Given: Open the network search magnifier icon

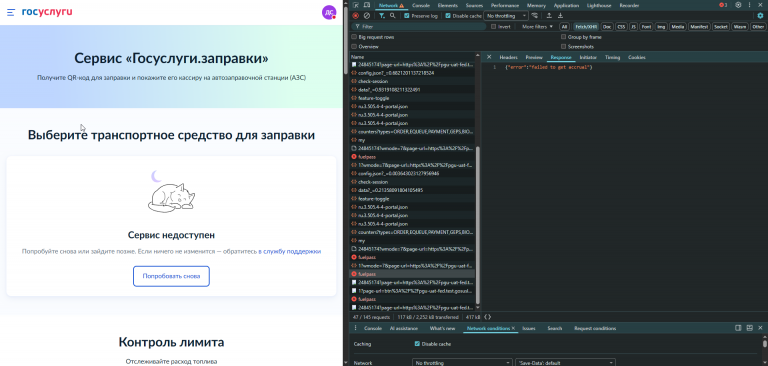Looking at the screenshot, I should [x=393, y=16].
